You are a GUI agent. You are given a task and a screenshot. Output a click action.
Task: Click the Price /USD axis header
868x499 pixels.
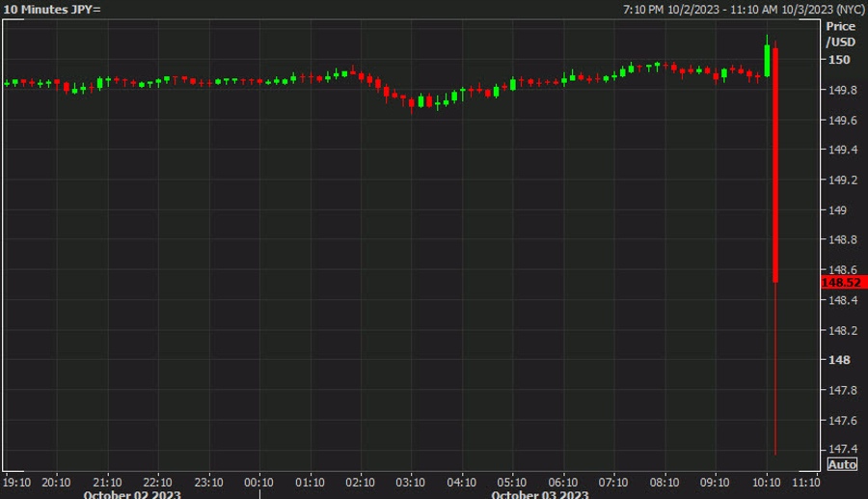[x=840, y=34]
